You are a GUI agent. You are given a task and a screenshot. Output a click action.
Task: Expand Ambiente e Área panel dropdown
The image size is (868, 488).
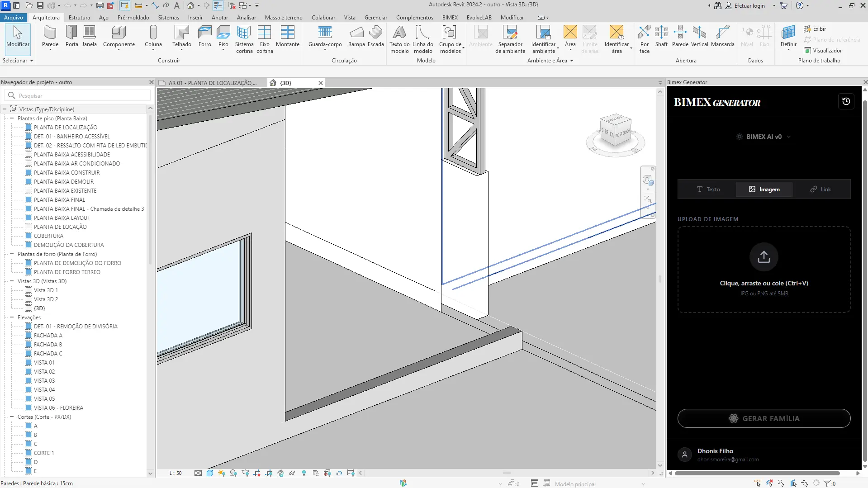pyautogui.click(x=550, y=60)
